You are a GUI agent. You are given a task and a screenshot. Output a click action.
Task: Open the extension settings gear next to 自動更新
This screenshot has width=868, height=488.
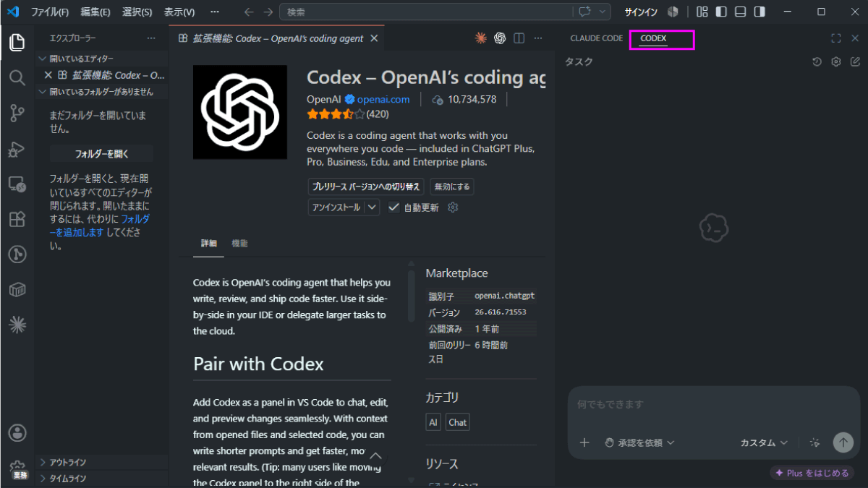pos(454,207)
